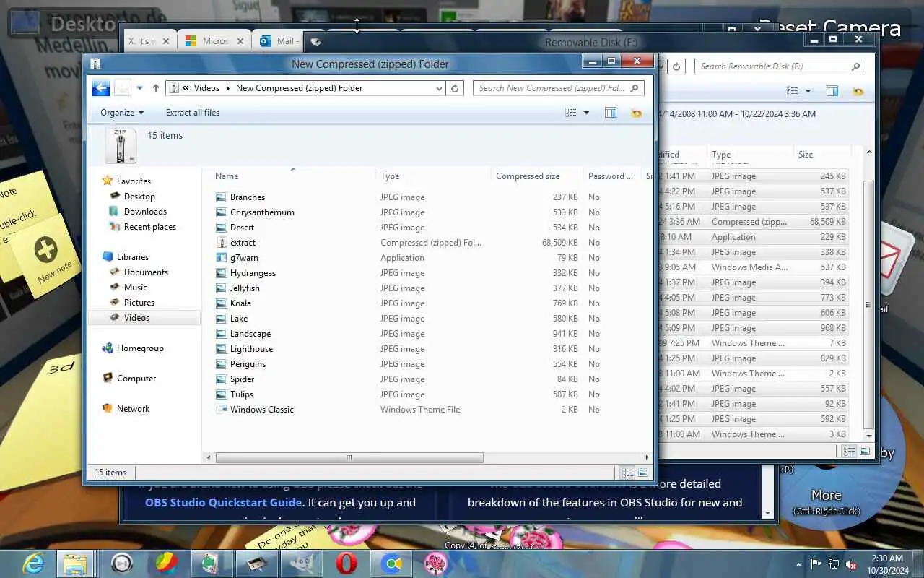This screenshot has width=924, height=578.
Task: Switch Removable Disk to details view in status bar
Action: coord(850,451)
